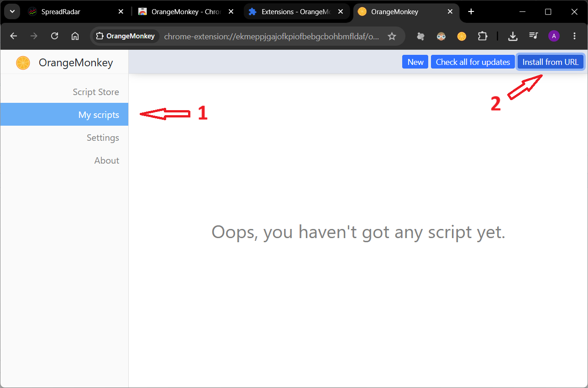Click the OrangeMonkey extension chip in address bar
Viewport: 588px width, 388px height.
pyautogui.click(x=126, y=36)
